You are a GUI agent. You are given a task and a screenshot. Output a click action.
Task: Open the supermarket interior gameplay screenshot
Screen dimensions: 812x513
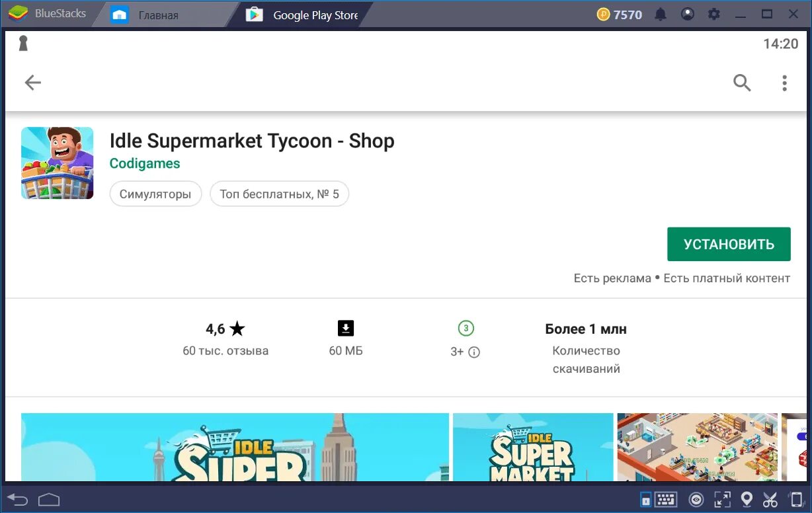pyautogui.click(x=697, y=447)
